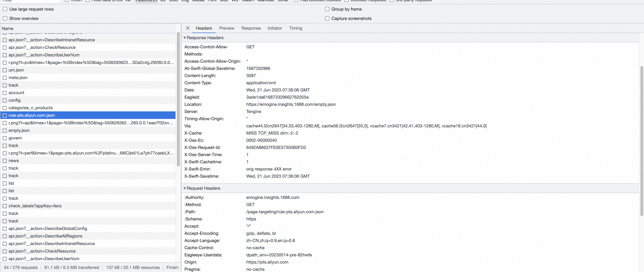Screen dimensions: 644x272
Task: Switch to the Preview tab
Action: pyautogui.click(x=227, y=28)
